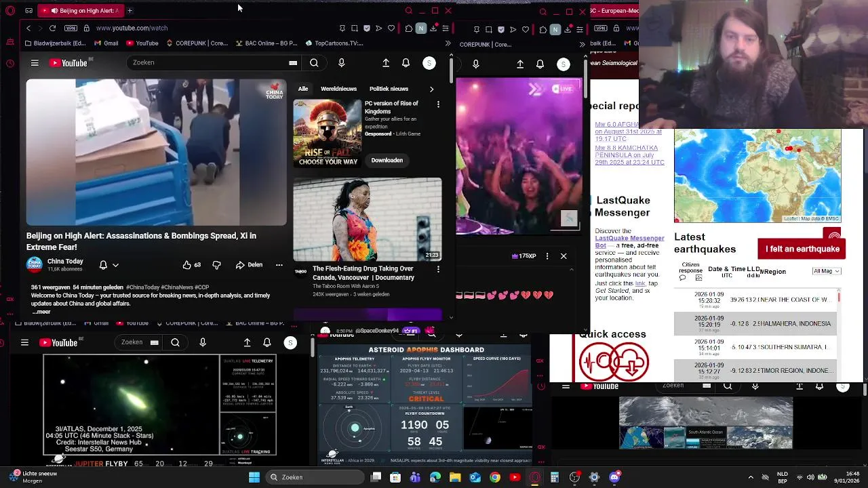This screenshot has width=868, height=488.
Task: Select the HALMAHERA, INDONESIA earthquake row
Action: (755, 324)
